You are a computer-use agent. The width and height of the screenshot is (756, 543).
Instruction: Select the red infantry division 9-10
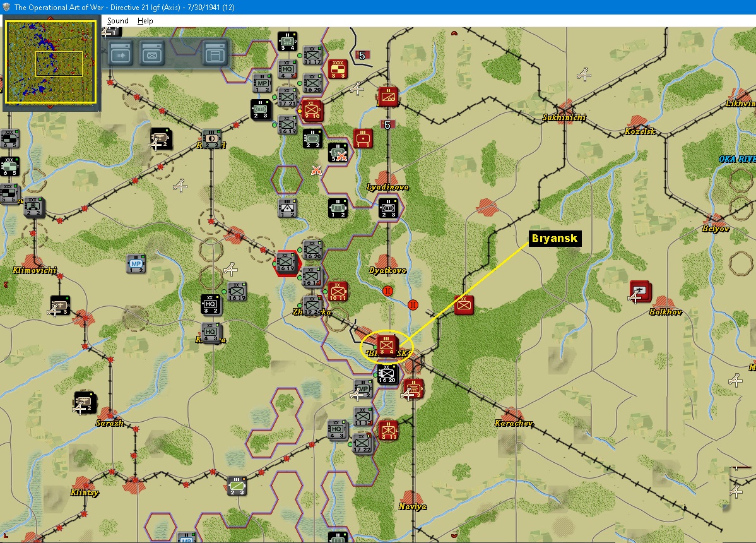[312, 110]
